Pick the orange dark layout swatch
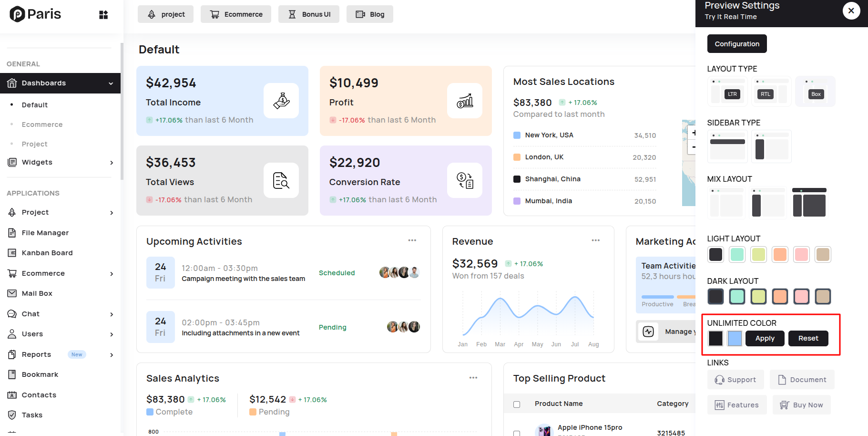The image size is (868, 436). pyautogui.click(x=780, y=296)
